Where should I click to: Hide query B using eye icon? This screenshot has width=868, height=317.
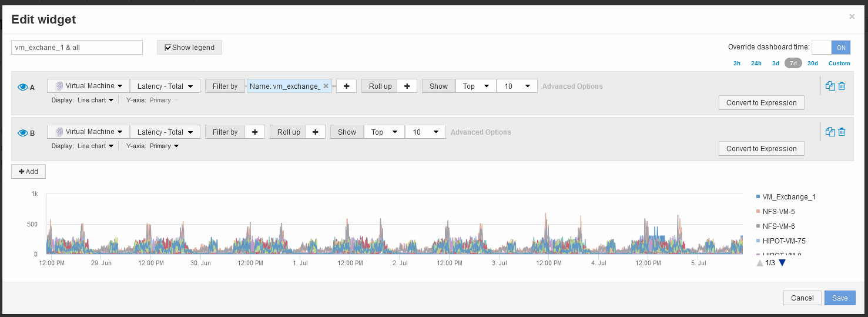23,133
